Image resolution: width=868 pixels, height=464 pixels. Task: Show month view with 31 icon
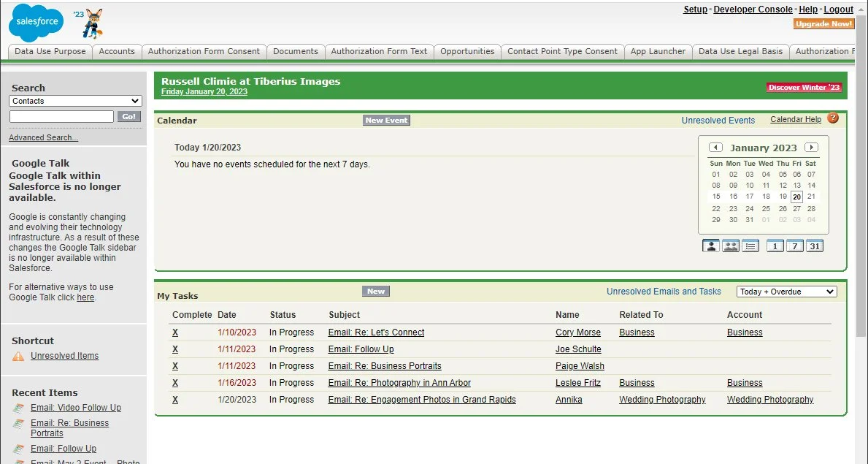coord(814,246)
